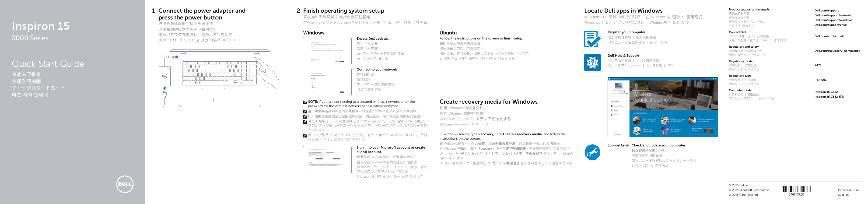The width and height of the screenshot is (868, 204).
Task: Click Setting up account and personalization circle
Action: coord(637,120)
